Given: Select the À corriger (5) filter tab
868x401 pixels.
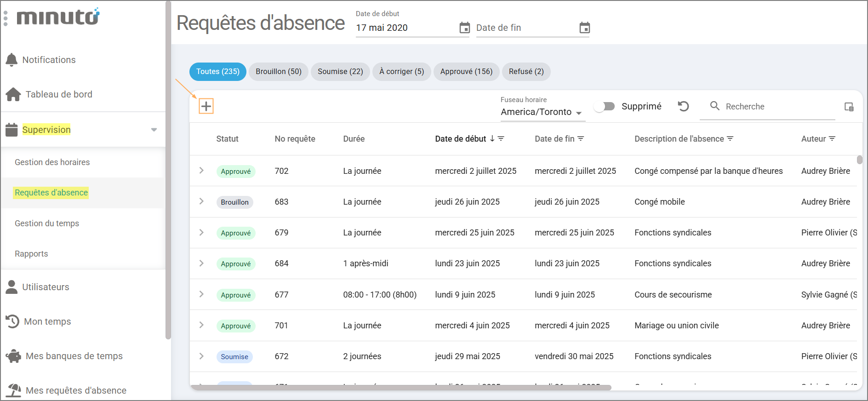Looking at the screenshot, I should [402, 71].
